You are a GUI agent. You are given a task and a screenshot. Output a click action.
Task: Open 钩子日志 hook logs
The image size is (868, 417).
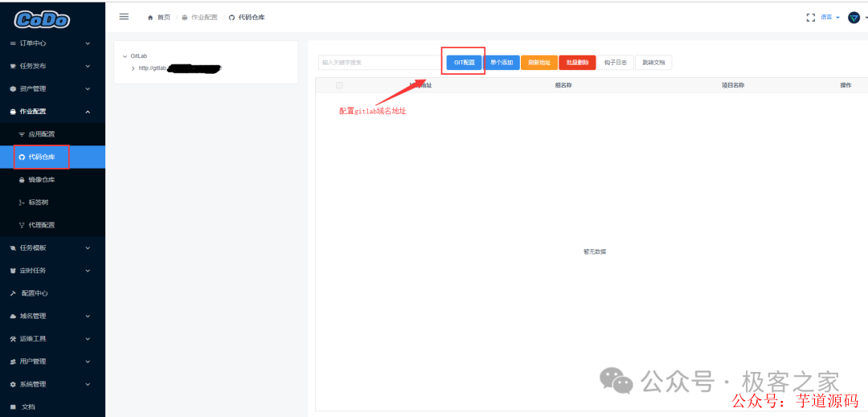(x=615, y=63)
